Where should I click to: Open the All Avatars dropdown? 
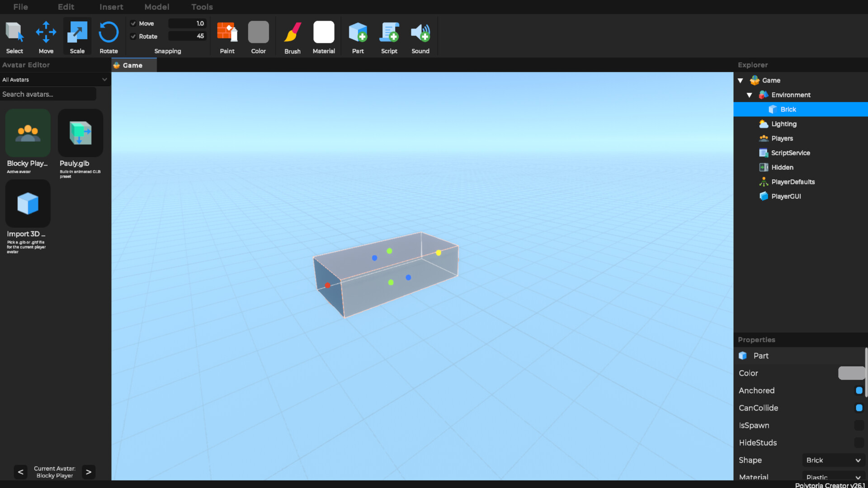pyautogui.click(x=54, y=80)
